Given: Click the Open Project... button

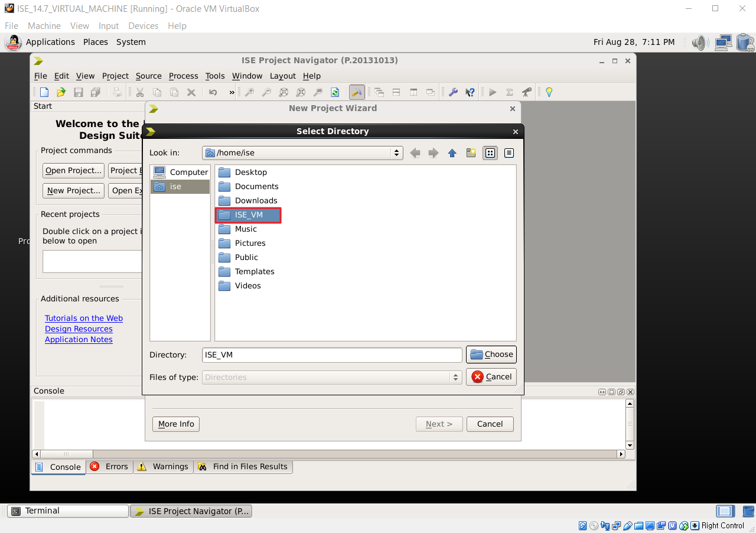Looking at the screenshot, I should click(x=74, y=171).
